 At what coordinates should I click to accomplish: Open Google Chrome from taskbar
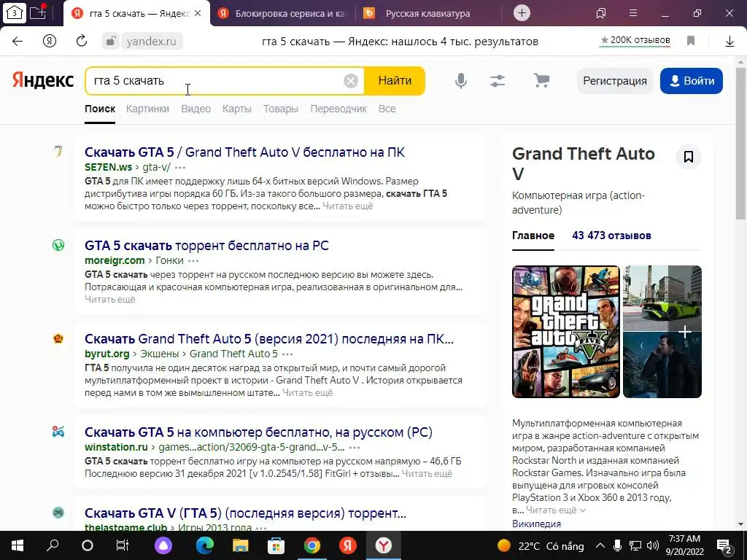pyautogui.click(x=312, y=545)
